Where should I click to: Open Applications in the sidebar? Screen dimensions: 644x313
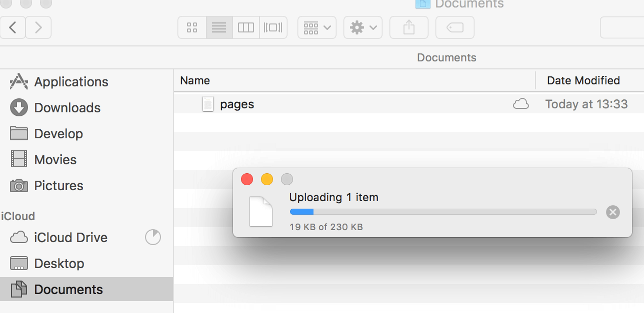click(71, 82)
